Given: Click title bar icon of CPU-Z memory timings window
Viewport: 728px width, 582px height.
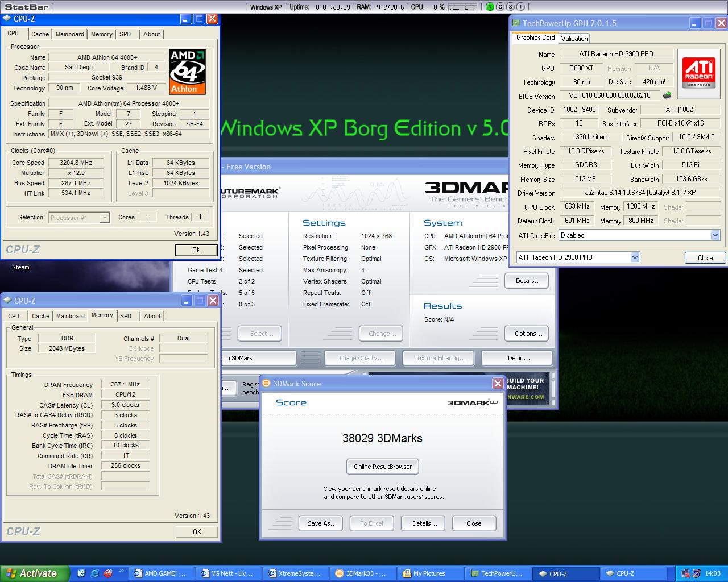Looking at the screenshot, I should coord(7,301).
